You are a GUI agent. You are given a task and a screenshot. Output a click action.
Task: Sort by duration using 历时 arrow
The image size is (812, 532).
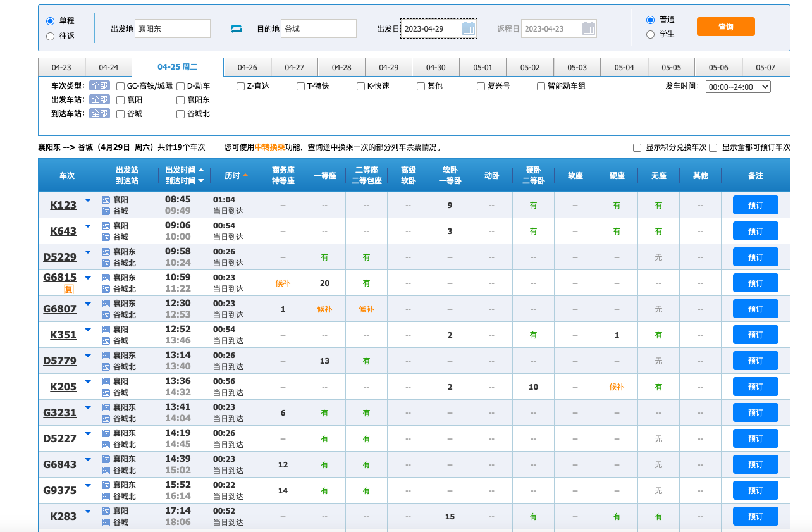(245, 175)
